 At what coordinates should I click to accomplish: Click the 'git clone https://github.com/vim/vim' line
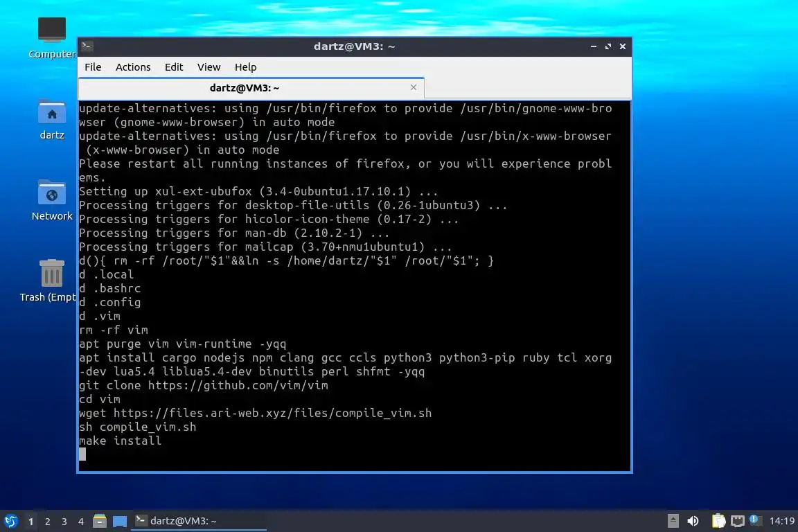204,385
